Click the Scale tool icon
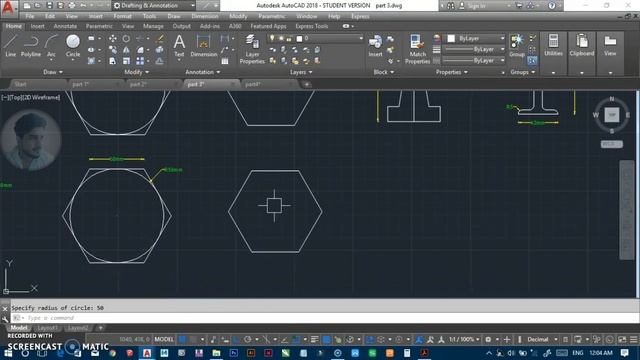This screenshot has height=360, width=640. (x=126, y=61)
